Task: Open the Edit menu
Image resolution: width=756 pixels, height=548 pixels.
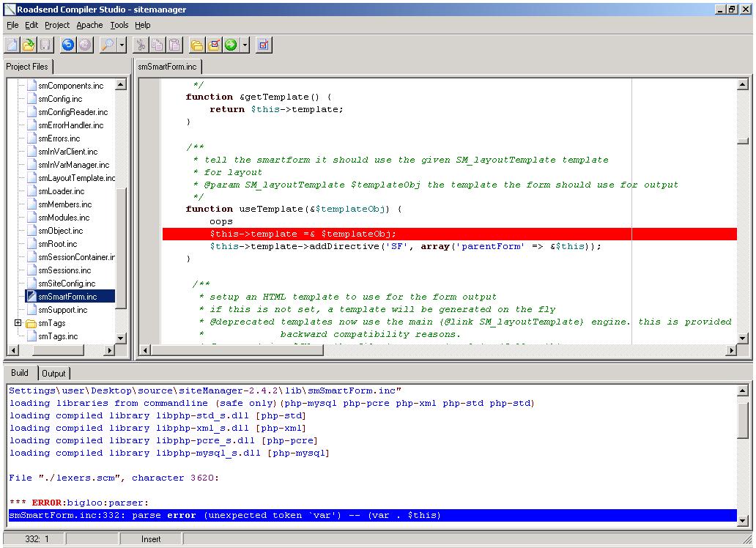Action: click(x=31, y=25)
